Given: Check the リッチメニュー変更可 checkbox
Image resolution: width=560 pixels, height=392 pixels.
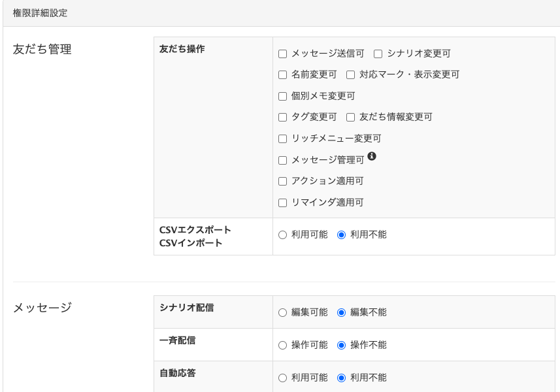Looking at the screenshot, I should pyautogui.click(x=282, y=139).
